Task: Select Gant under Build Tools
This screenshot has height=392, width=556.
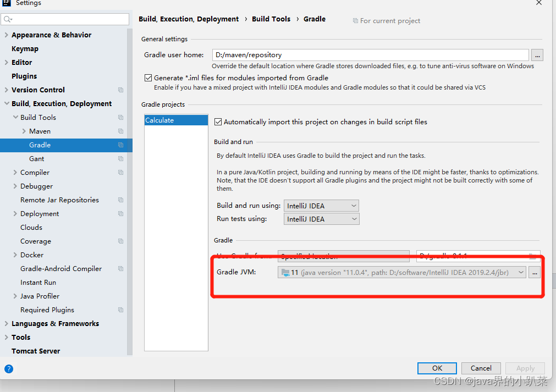Action: point(36,159)
